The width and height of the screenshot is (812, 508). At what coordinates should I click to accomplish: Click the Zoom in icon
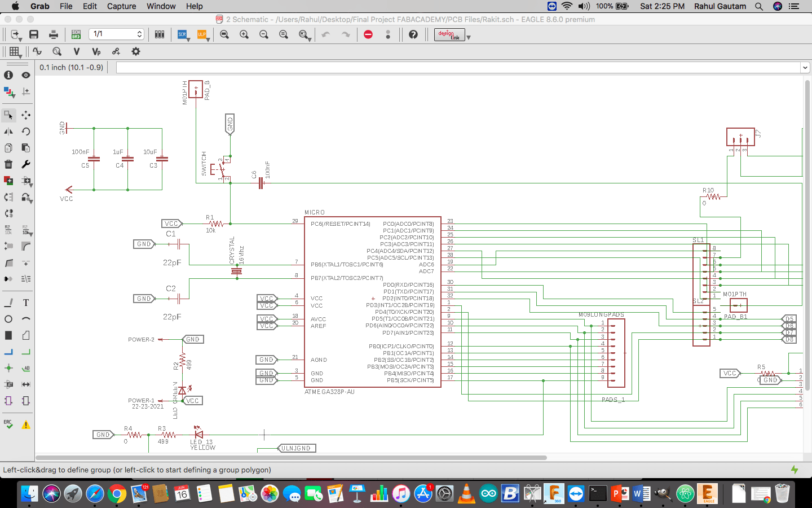pos(244,34)
